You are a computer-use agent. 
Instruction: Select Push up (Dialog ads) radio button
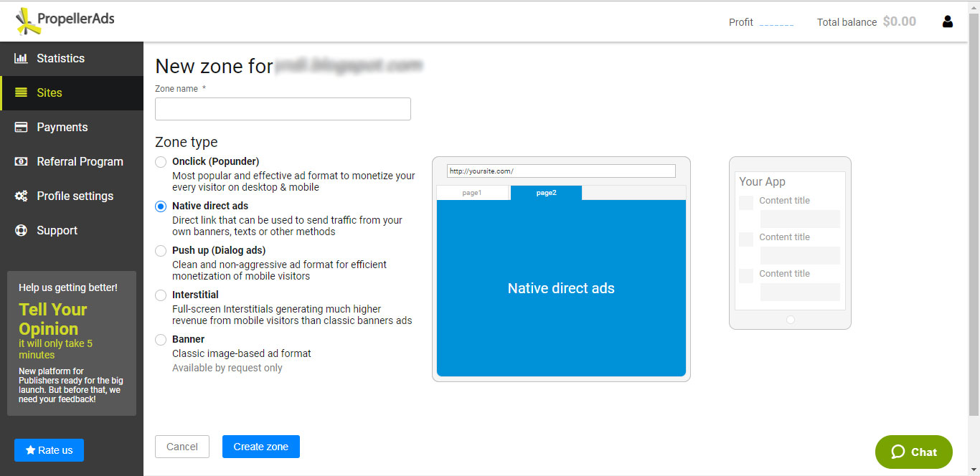click(x=161, y=251)
